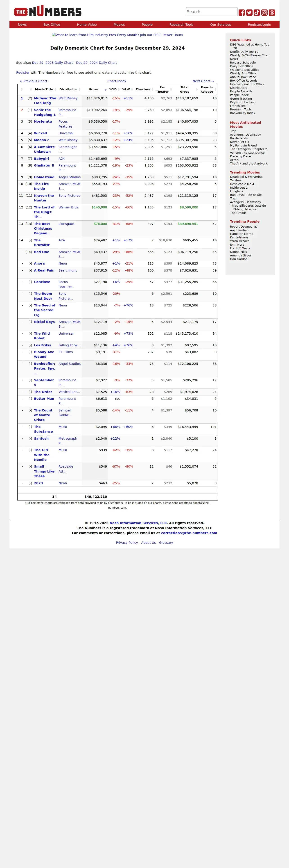This screenshot has height=868, width=289.
Task: Open The Wild Robot movie page
Action: tap(42, 336)
